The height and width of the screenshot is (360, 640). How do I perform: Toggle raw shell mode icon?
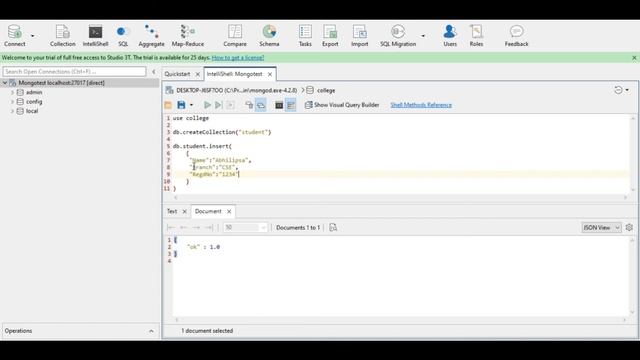tap(279, 105)
